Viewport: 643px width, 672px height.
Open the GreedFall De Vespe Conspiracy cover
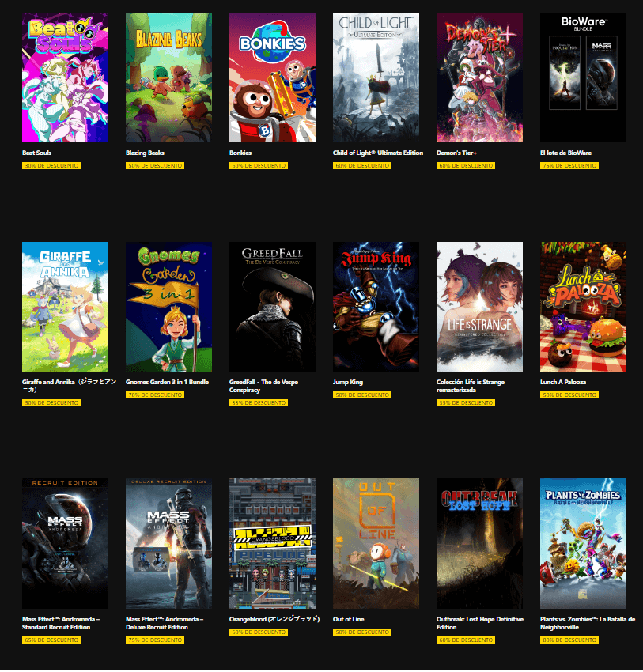[272, 307]
